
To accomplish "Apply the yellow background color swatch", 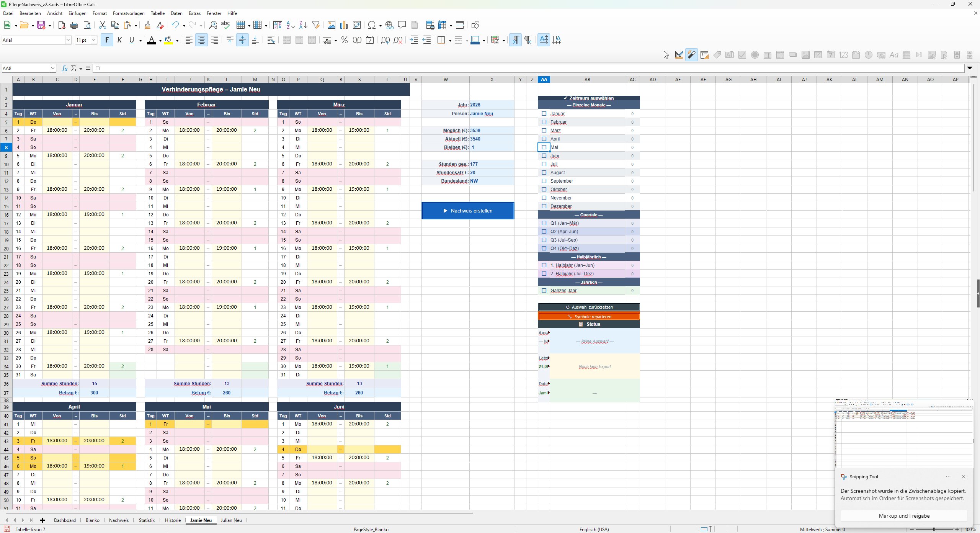I will [x=168, y=40].
